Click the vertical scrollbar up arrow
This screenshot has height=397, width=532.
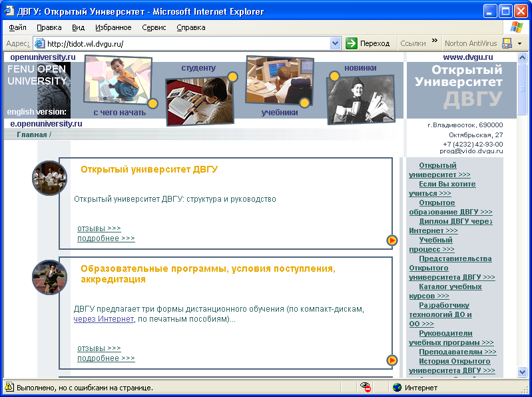523,57
